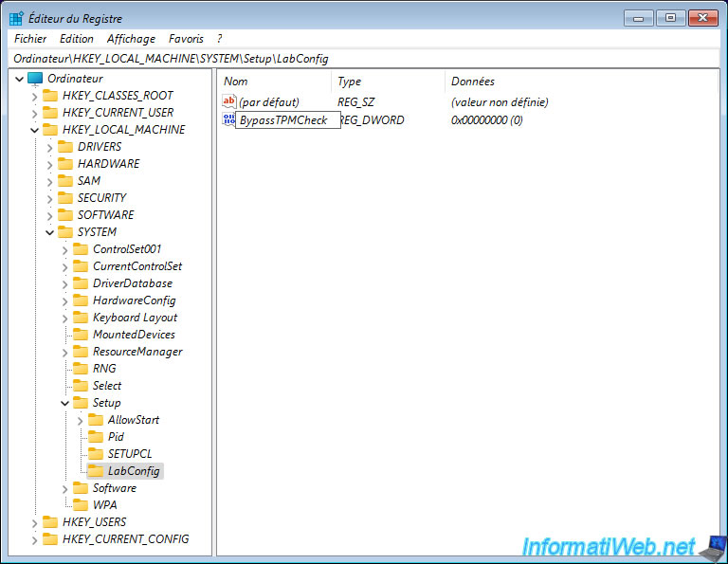Expand the HKEY_USERS arrow
Viewport: 728px width, 564px height.
34,523
